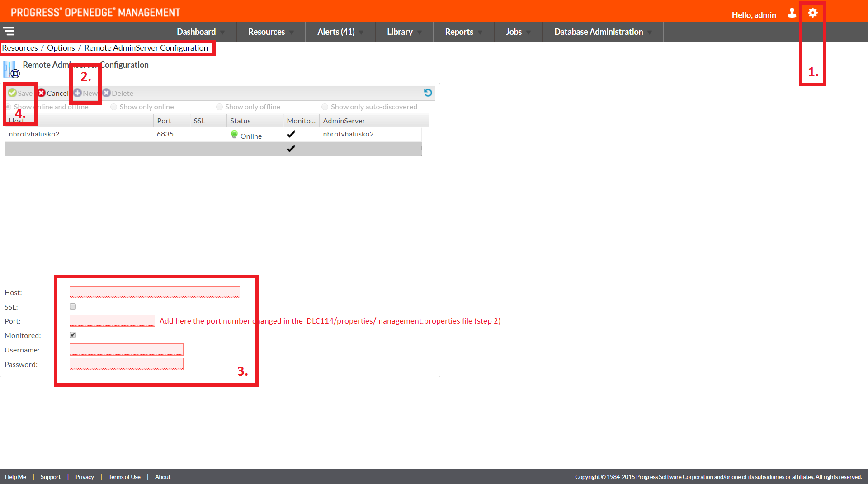Expand the Database Administration menu arrow
This screenshot has width=868, height=484.
tap(650, 33)
